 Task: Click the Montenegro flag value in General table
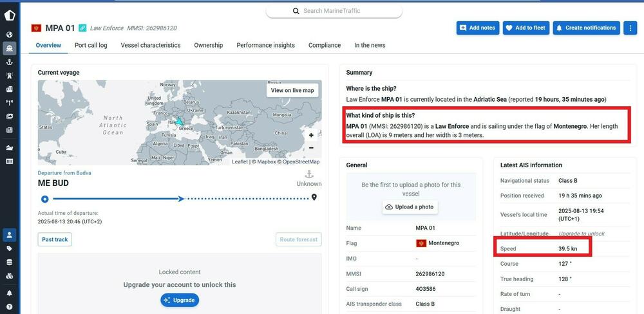point(438,243)
